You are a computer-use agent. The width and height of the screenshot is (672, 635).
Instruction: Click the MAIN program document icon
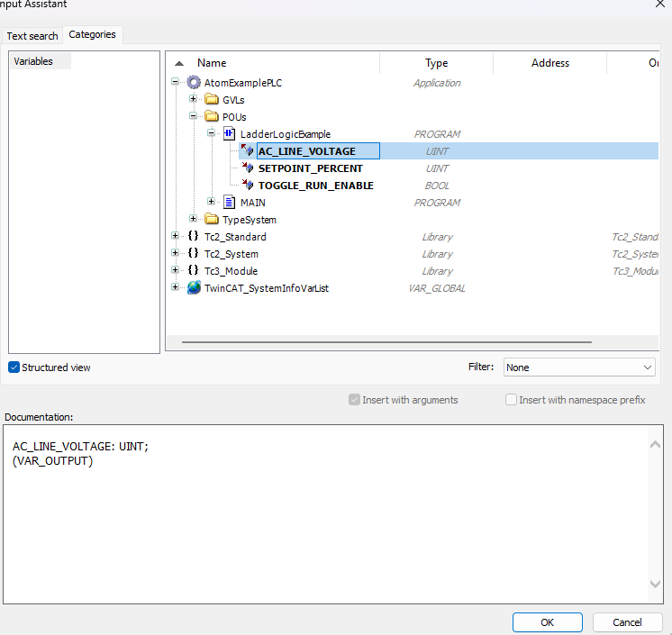pos(230,203)
